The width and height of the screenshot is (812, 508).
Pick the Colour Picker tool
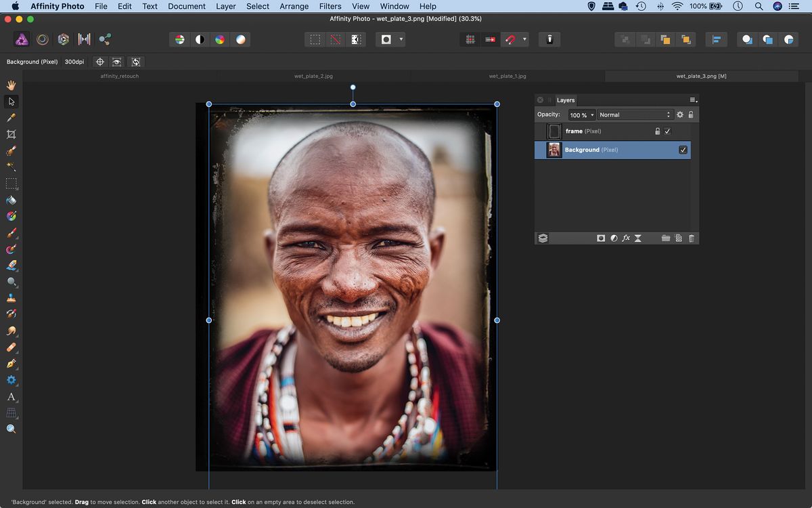click(x=11, y=118)
